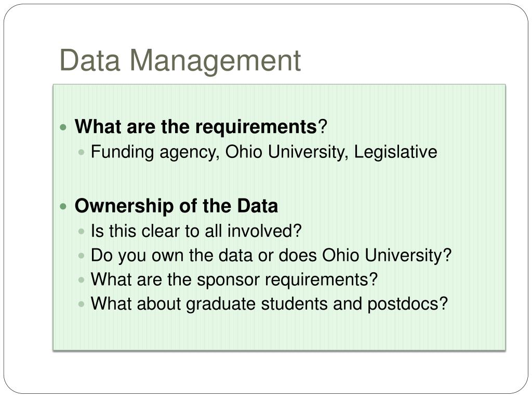This screenshot has height=399, width=532.
Task: Click the empty green area below the bullets
Action: pos(279,332)
